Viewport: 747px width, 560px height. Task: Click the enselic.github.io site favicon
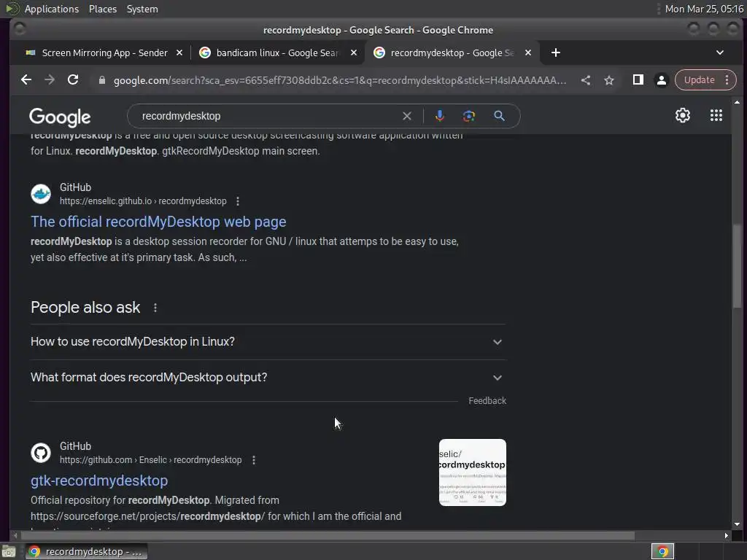point(41,194)
